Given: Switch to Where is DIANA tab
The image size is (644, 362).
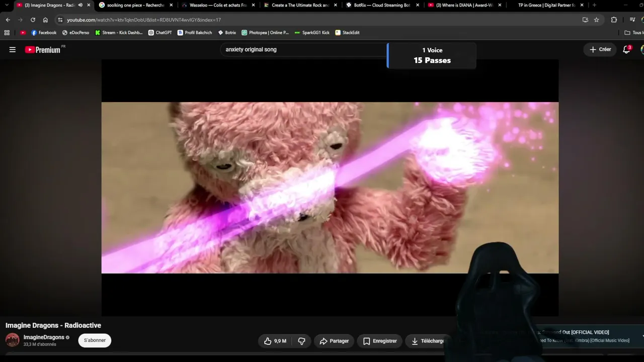Looking at the screenshot, I should coord(464,5).
